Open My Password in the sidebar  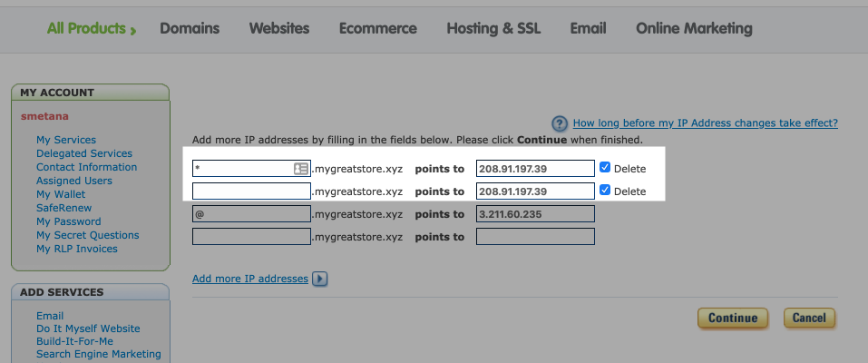click(69, 221)
